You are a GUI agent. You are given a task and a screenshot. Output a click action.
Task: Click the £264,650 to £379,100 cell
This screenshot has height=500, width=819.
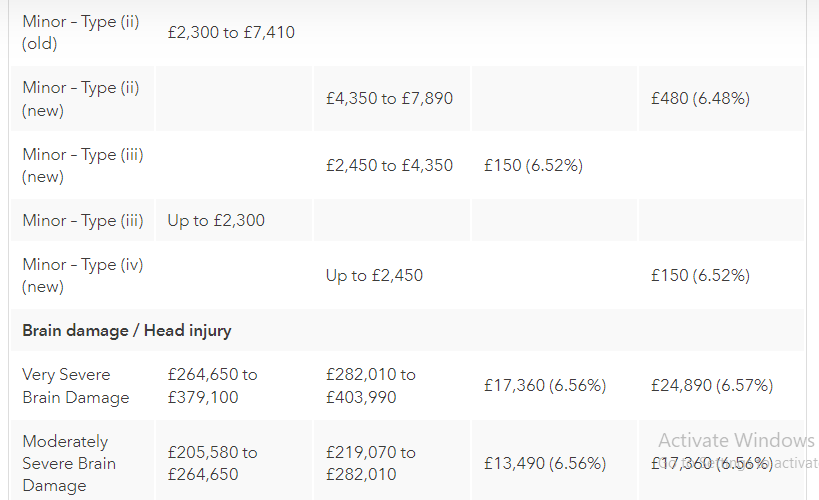212,386
